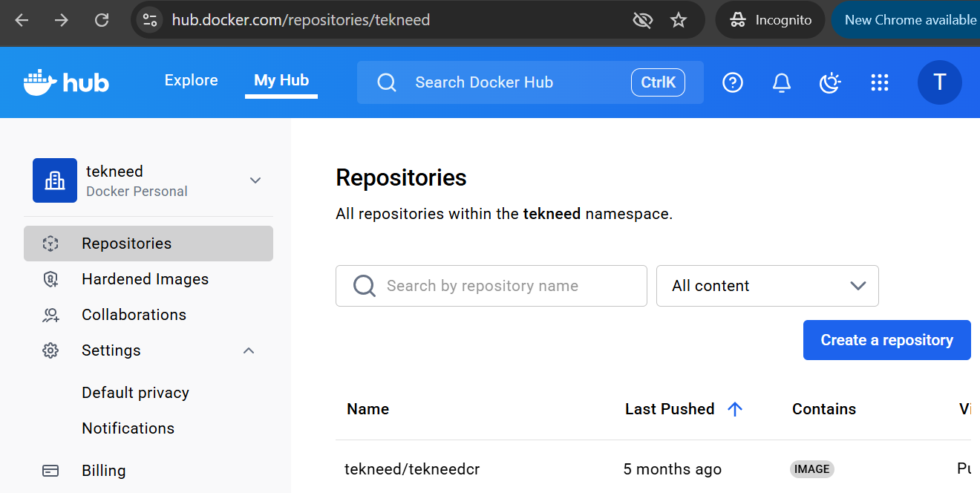Toggle Last Pushed sort order
This screenshot has width=980, height=493.
pyautogui.click(x=735, y=408)
